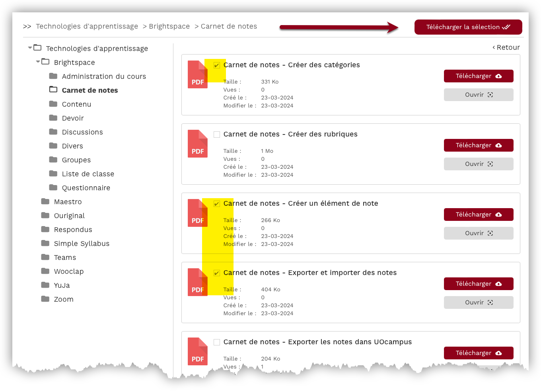This screenshot has height=392, width=541.
Task: Download the Créer un élément de note PDF
Action: (x=478, y=215)
